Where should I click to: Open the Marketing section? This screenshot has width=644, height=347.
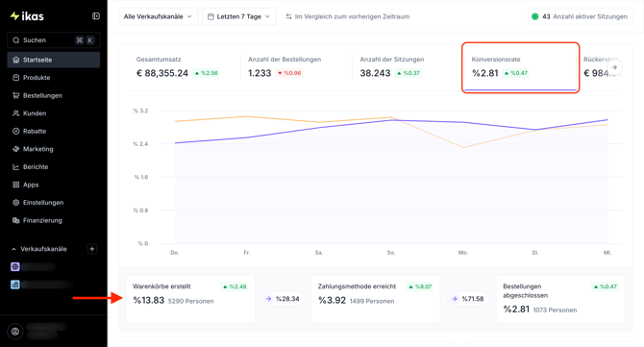54,149
